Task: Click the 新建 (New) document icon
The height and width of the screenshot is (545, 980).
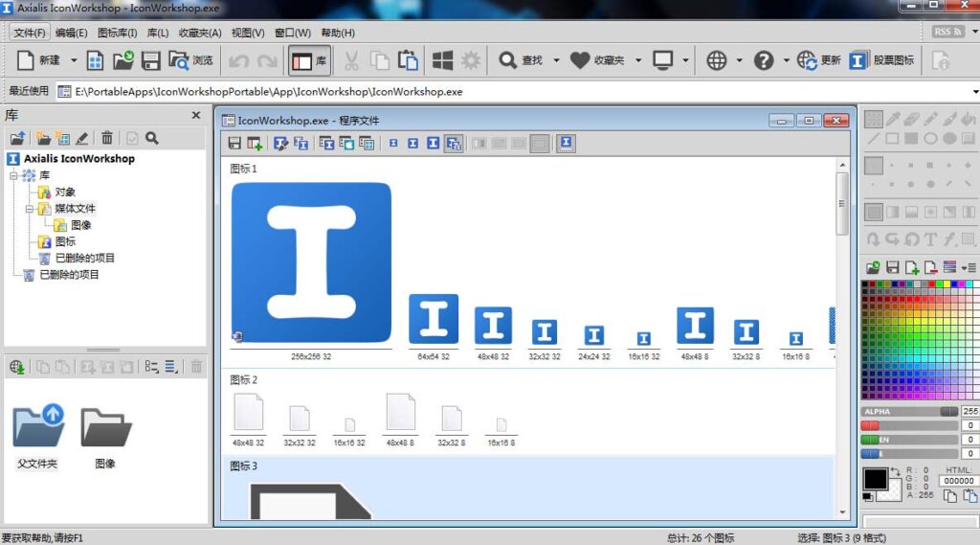Action: click(26, 60)
